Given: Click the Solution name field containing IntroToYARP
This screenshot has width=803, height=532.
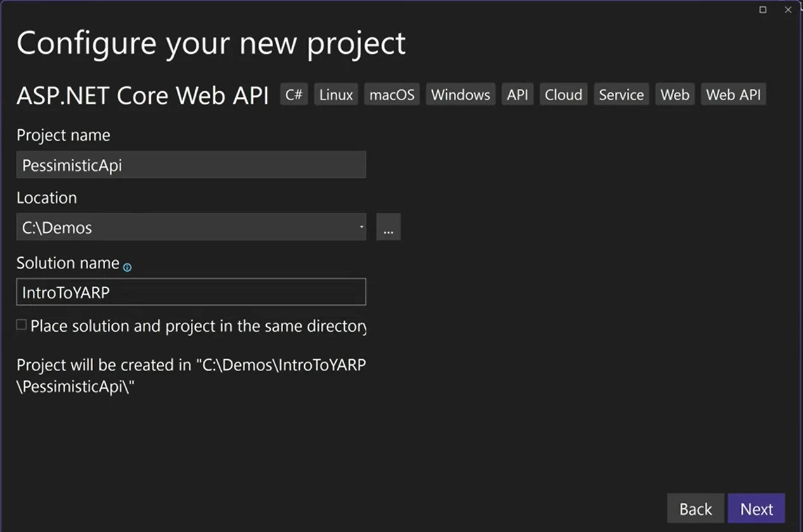Looking at the screenshot, I should pos(191,292).
